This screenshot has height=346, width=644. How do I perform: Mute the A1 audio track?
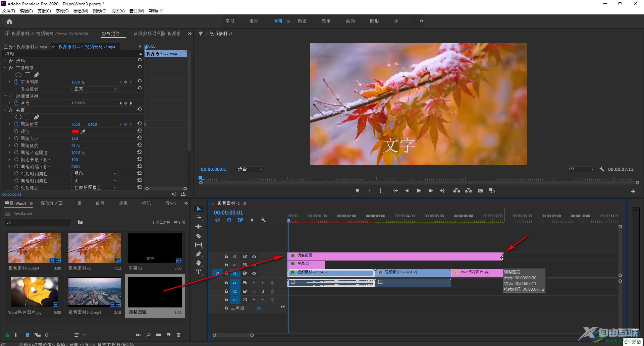click(x=254, y=283)
